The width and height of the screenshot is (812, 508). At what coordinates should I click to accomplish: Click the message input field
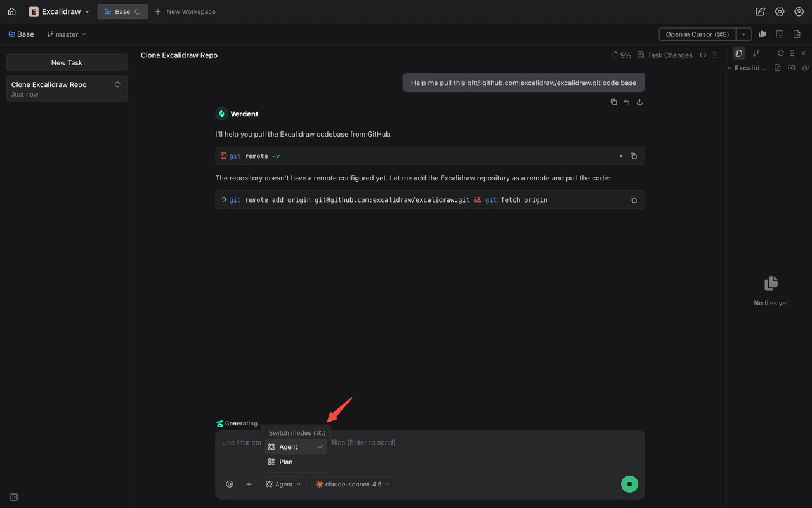point(430,443)
